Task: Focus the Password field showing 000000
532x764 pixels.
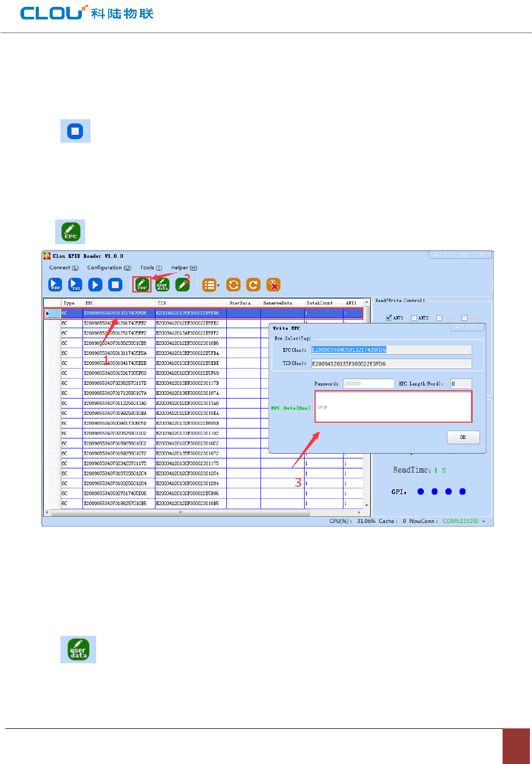Action: (x=368, y=384)
